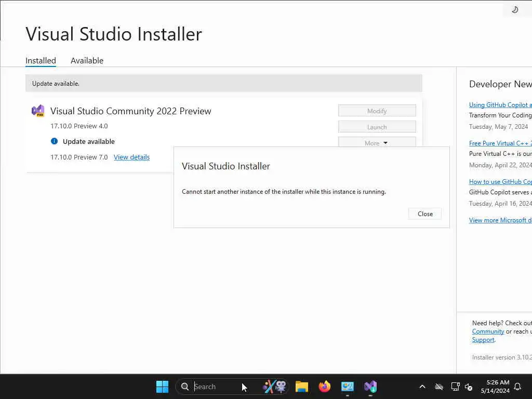Viewport: 532px width, 399px height.
Task: Click the 'Monday, April 22, 2024' date
Action: point(500,165)
